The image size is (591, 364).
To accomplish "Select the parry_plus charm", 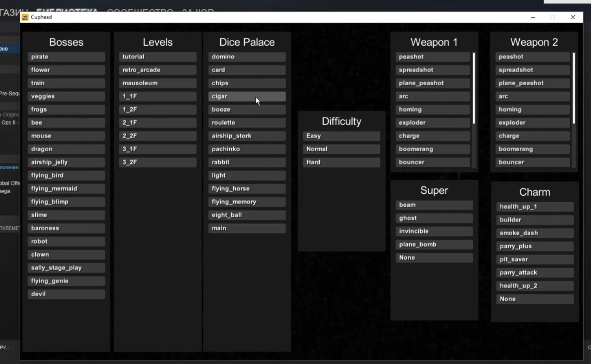I will click(x=535, y=247).
